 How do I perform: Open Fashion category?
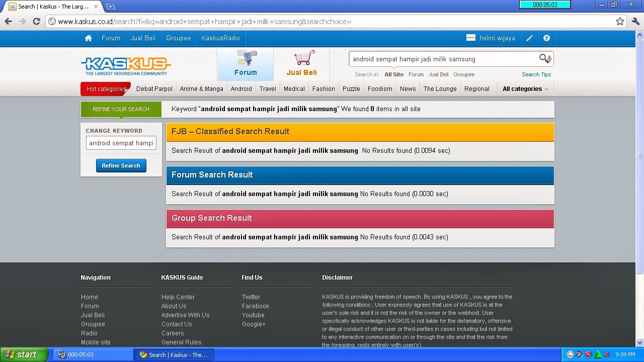(x=324, y=89)
